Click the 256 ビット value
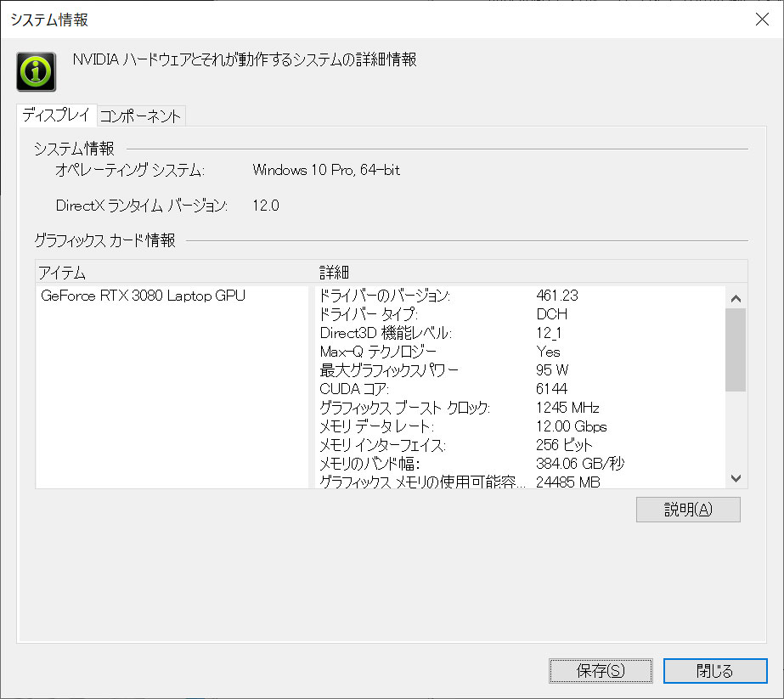The image size is (784, 699). point(564,445)
